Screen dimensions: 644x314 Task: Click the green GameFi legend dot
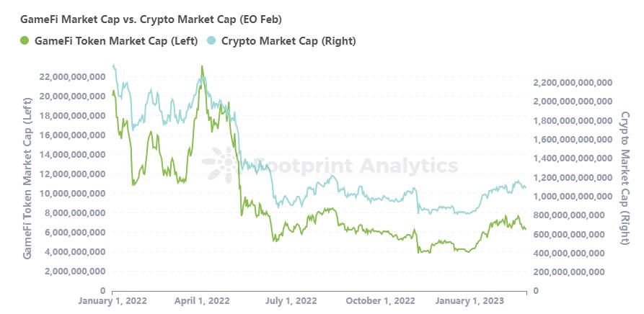coord(25,41)
